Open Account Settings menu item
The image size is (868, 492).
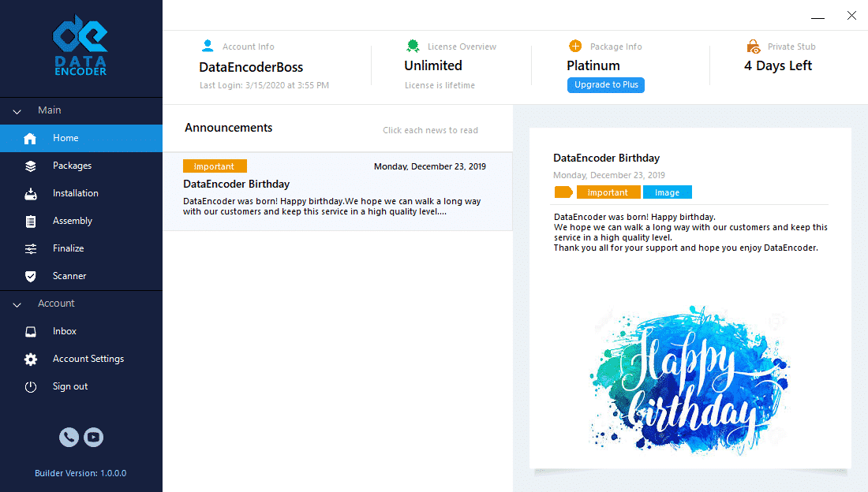pos(81,360)
